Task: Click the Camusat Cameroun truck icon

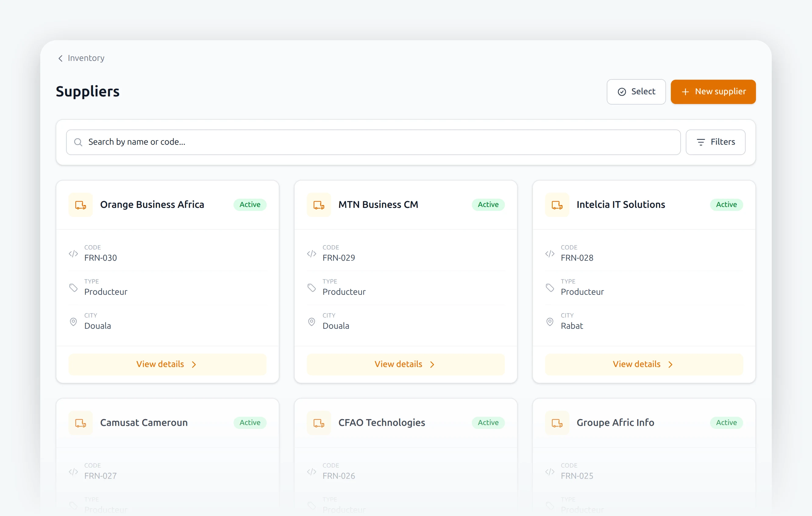Action: pos(80,423)
